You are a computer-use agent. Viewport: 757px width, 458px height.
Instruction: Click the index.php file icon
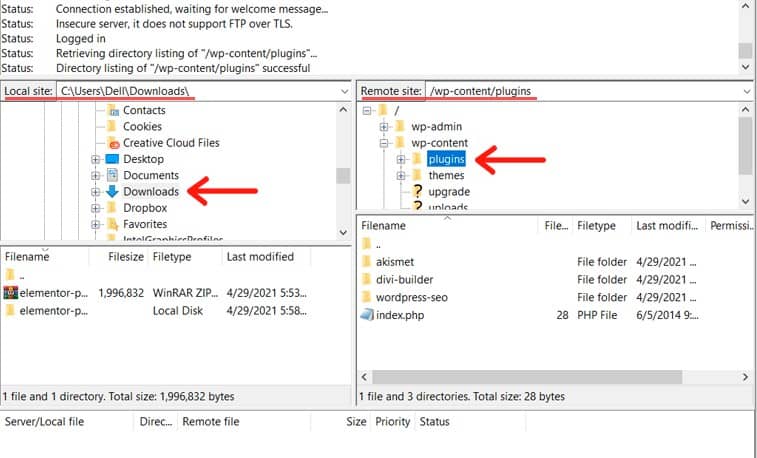367,315
